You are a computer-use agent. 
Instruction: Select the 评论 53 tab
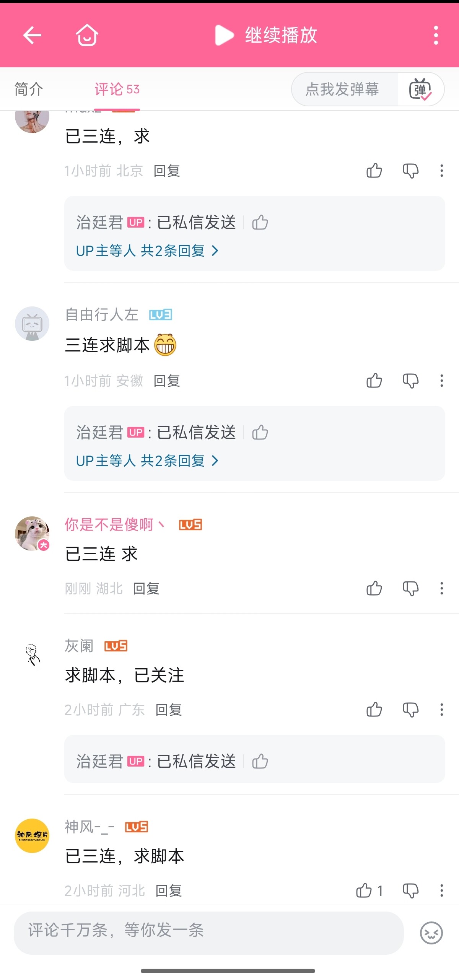point(117,90)
